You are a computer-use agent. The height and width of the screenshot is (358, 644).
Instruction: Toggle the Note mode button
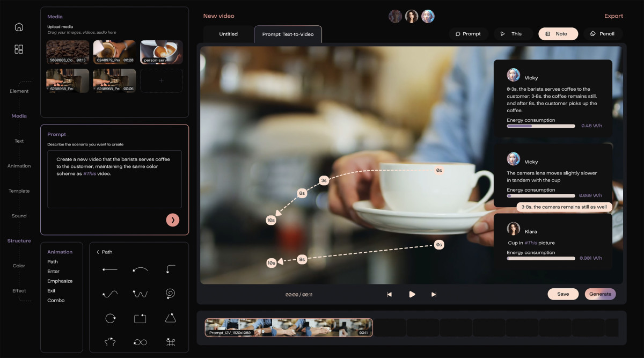(x=558, y=34)
